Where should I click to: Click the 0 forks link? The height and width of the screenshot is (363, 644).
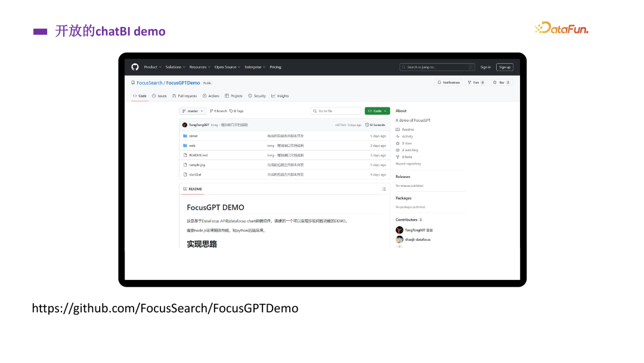[x=404, y=157]
